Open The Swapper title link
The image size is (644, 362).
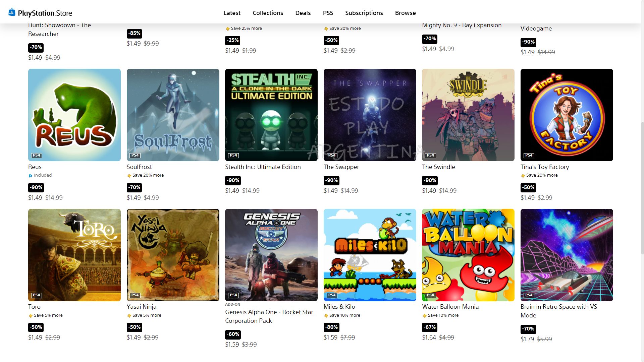[341, 167]
